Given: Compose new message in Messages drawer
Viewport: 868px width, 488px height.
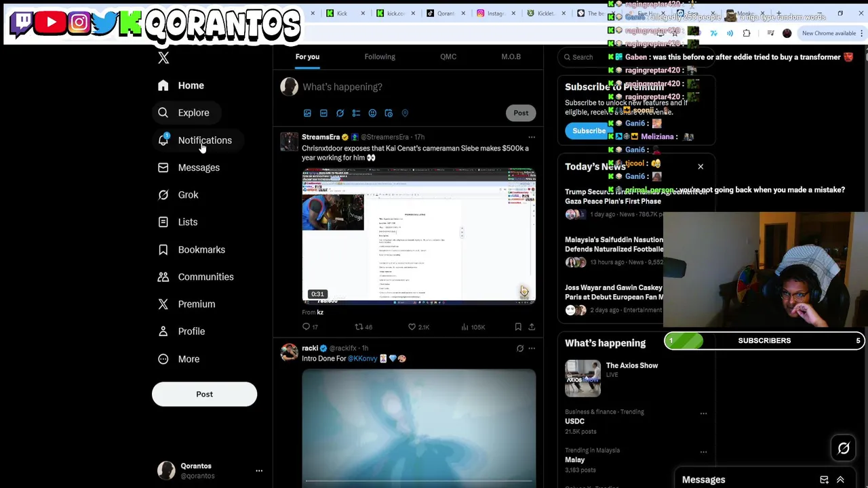Looking at the screenshot, I should pyautogui.click(x=824, y=480).
